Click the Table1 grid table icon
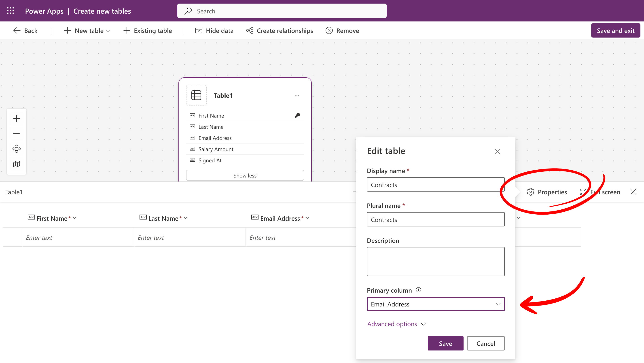644x363 pixels. click(196, 95)
